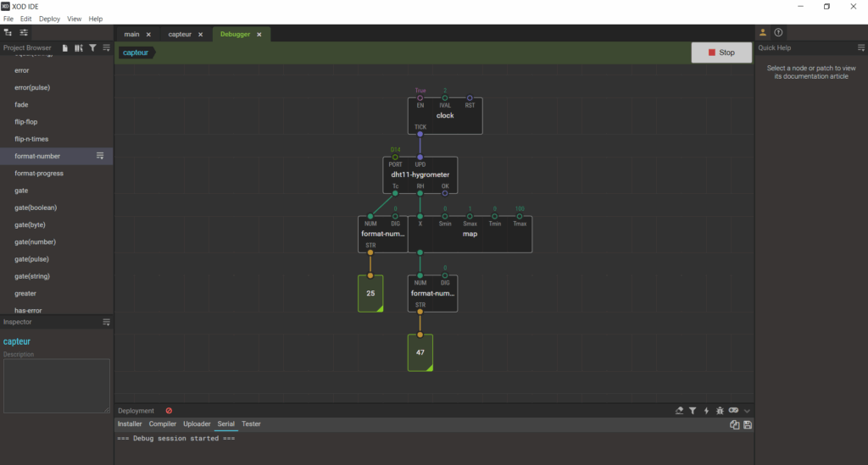Stop the debug session
This screenshot has height=465, width=868.
coord(721,53)
